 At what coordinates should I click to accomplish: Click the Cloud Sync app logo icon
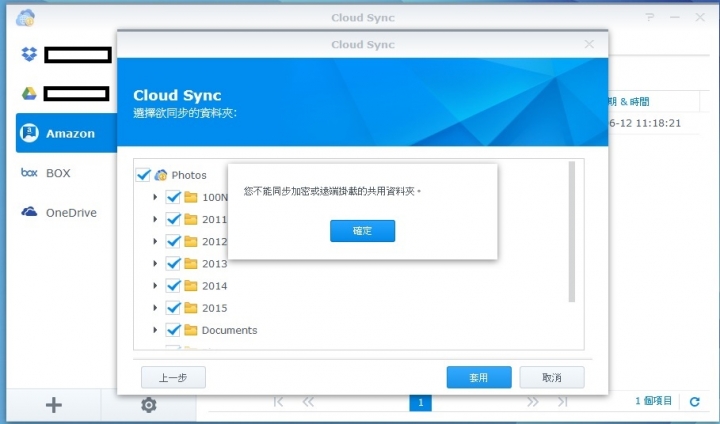pyautogui.click(x=25, y=18)
